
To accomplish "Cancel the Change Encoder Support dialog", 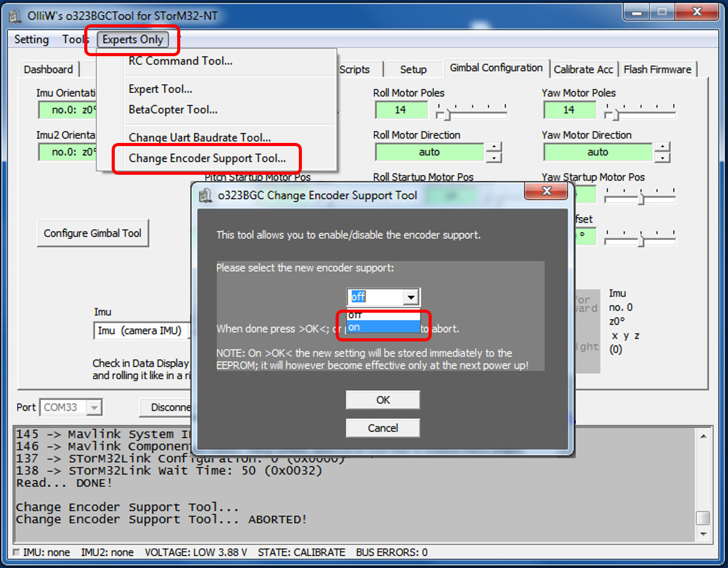I will [x=382, y=428].
